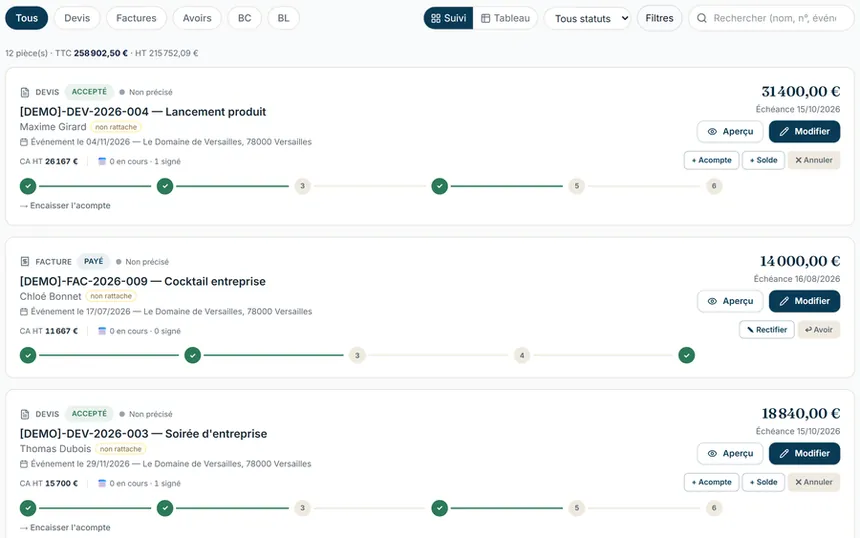Image resolution: width=860 pixels, height=538 pixels.
Task: Show the Avoirs tab
Action: [197, 18]
